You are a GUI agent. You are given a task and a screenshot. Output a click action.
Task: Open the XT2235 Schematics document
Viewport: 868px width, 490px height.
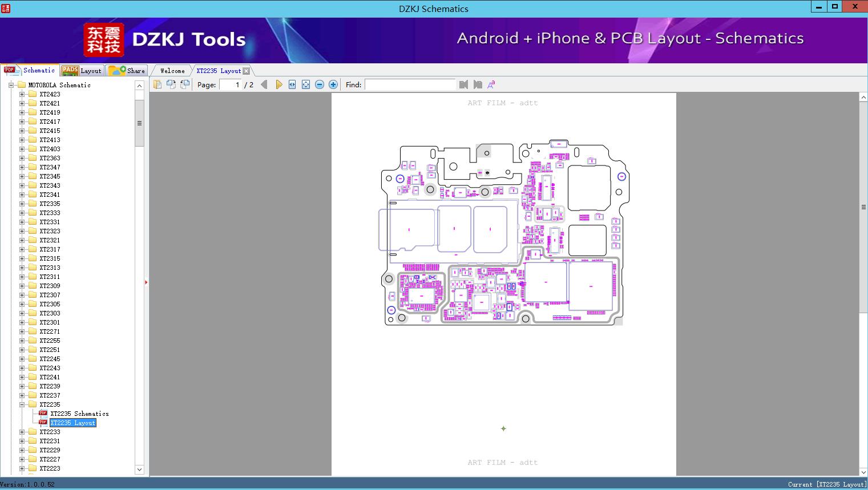click(79, 414)
